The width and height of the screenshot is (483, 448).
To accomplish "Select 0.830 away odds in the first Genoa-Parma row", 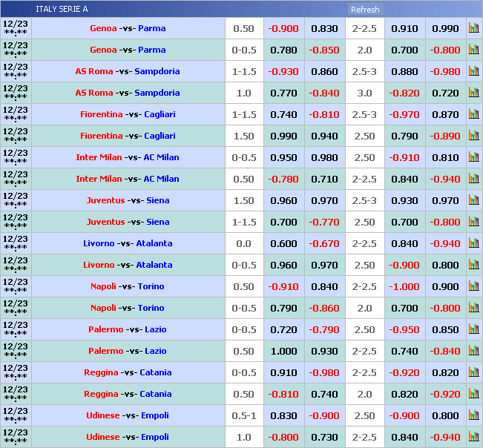I will click(x=324, y=28).
